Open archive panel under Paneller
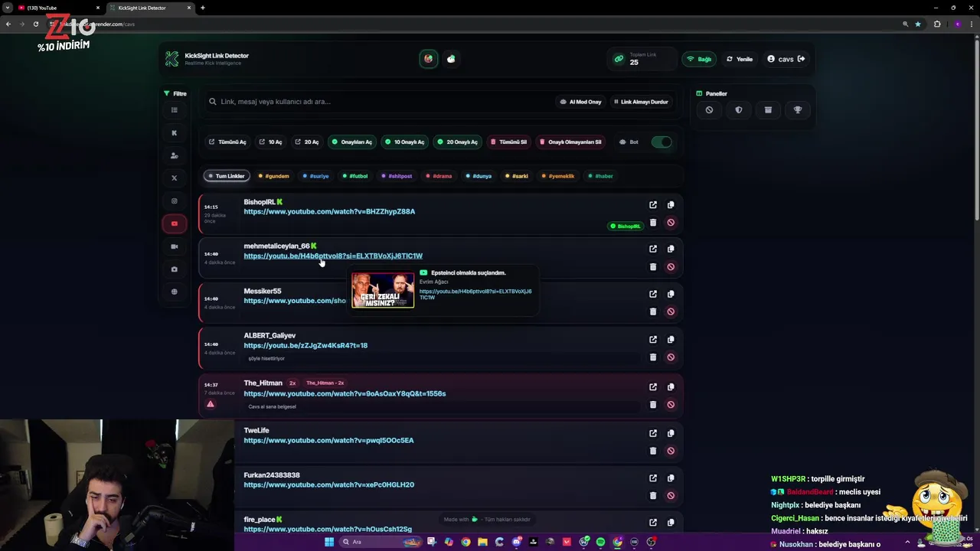 768,110
